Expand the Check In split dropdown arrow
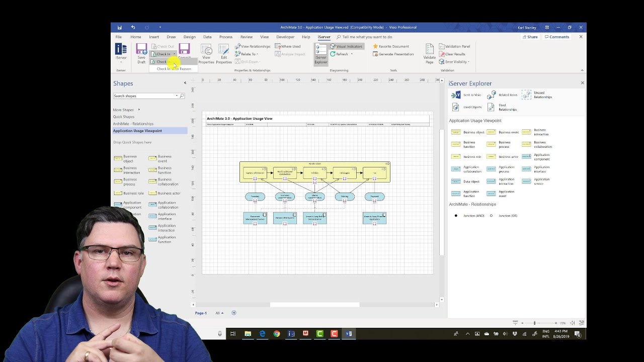This screenshot has height=362, width=644. click(x=174, y=54)
